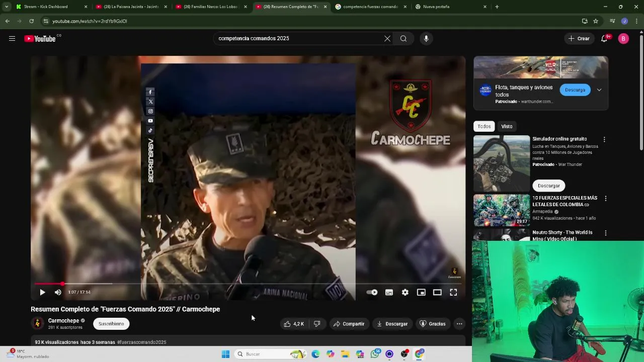Open the media control icon in Chrome toolbar
This screenshot has width=644, height=362.
[612, 21]
